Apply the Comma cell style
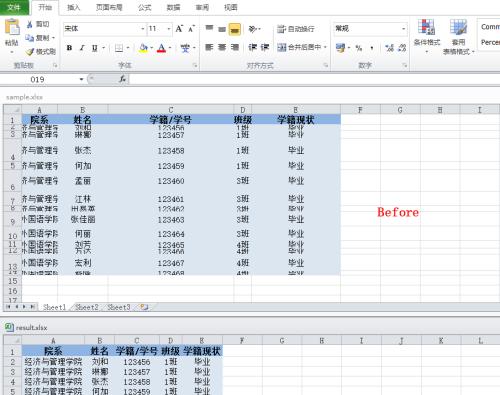The width and height of the screenshot is (500, 395). pyautogui.click(x=490, y=27)
